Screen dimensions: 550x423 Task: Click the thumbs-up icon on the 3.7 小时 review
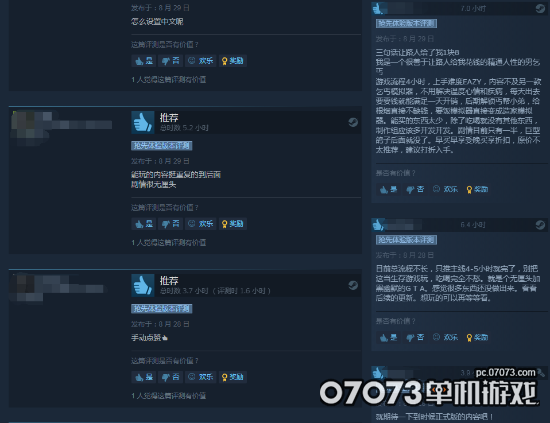143,286
